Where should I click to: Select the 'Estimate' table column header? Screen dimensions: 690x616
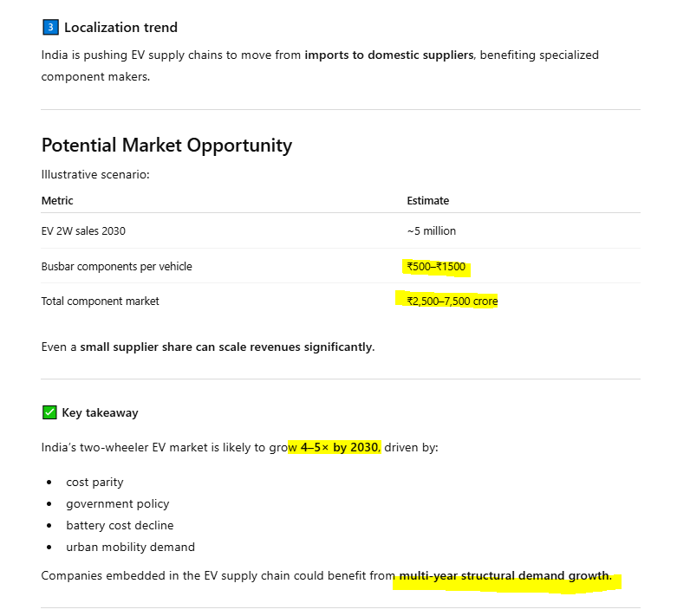[428, 200]
